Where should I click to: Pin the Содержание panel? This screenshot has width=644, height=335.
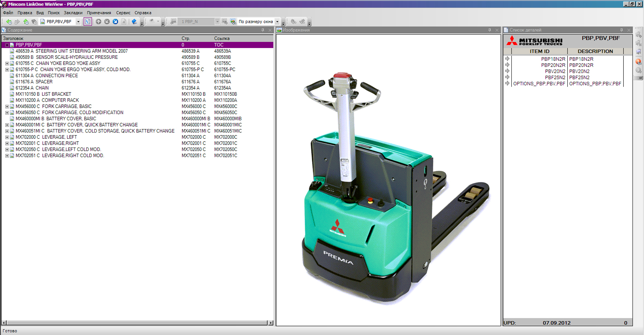coord(263,30)
